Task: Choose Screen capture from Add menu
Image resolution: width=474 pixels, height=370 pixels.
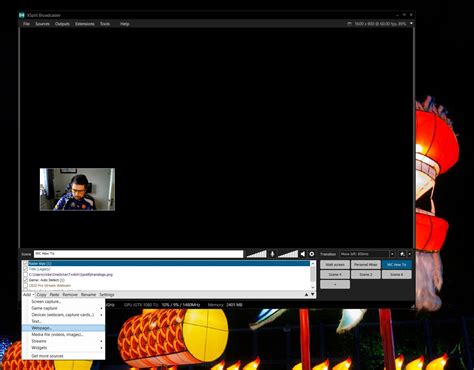Action: click(x=63, y=302)
